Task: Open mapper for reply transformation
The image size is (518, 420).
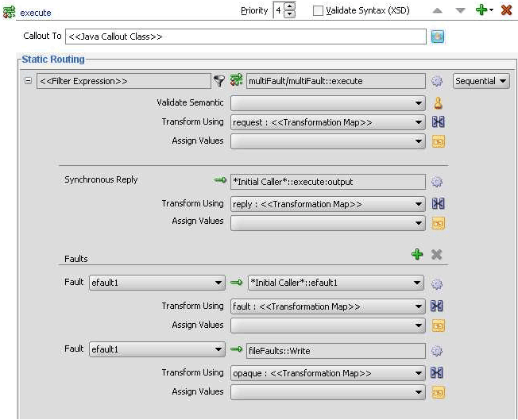Action: tap(438, 204)
